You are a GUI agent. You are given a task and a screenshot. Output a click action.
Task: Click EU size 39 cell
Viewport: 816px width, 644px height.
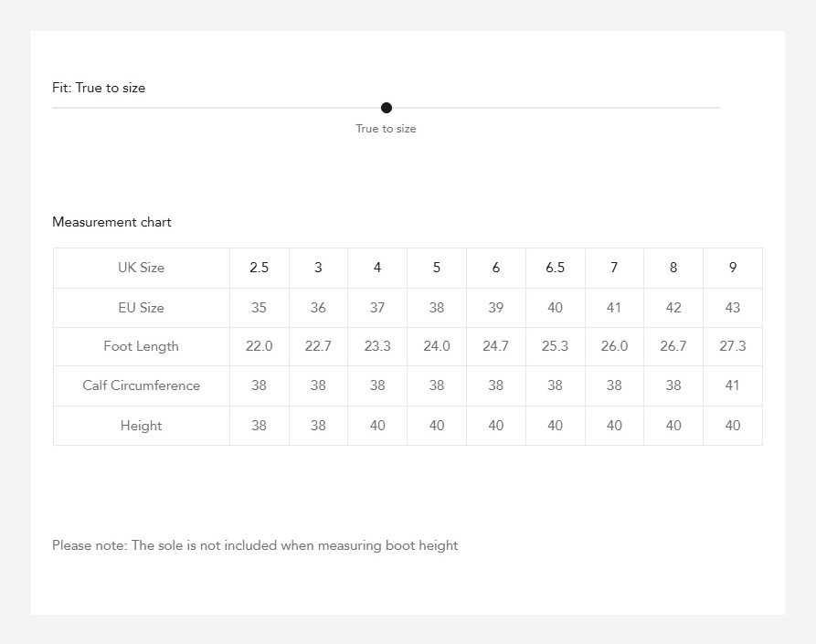click(496, 308)
